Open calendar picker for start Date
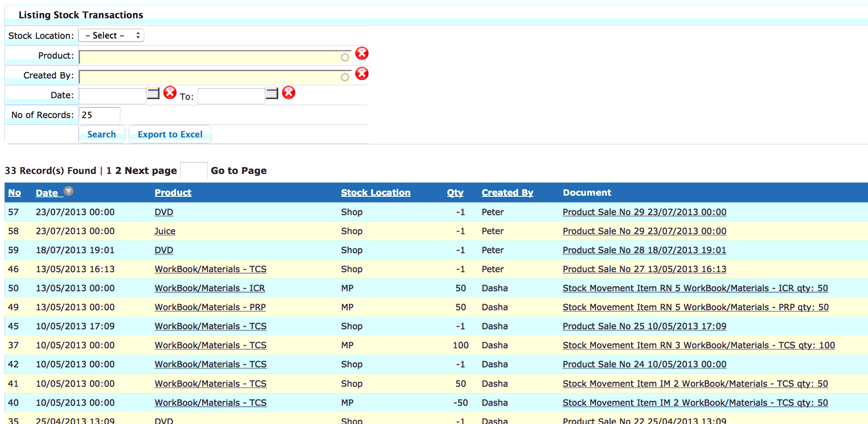This screenshot has width=868, height=424. [153, 93]
